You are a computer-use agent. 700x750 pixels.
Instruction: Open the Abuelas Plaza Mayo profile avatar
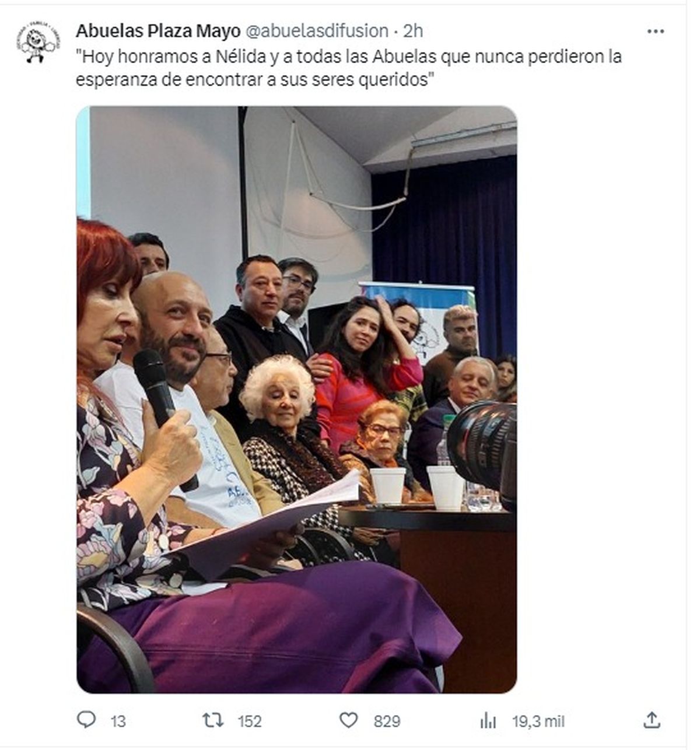pyautogui.click(x=37, y=43)
